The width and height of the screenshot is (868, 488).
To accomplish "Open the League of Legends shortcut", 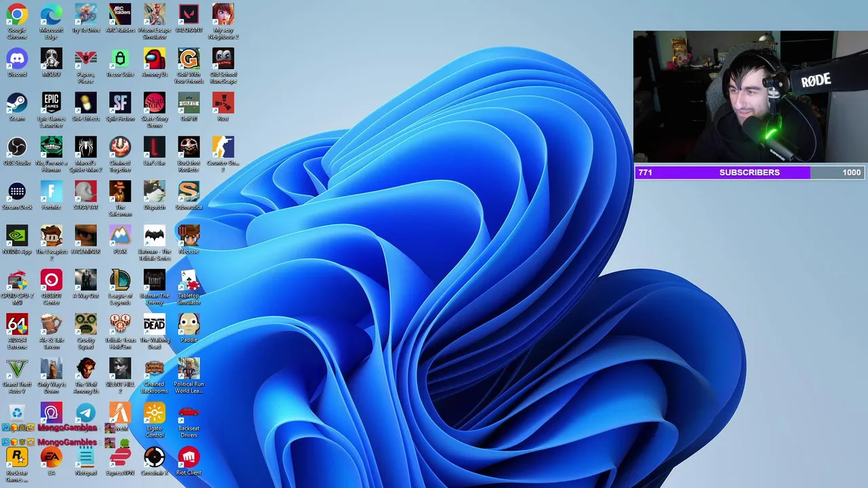I will point(120,280).
